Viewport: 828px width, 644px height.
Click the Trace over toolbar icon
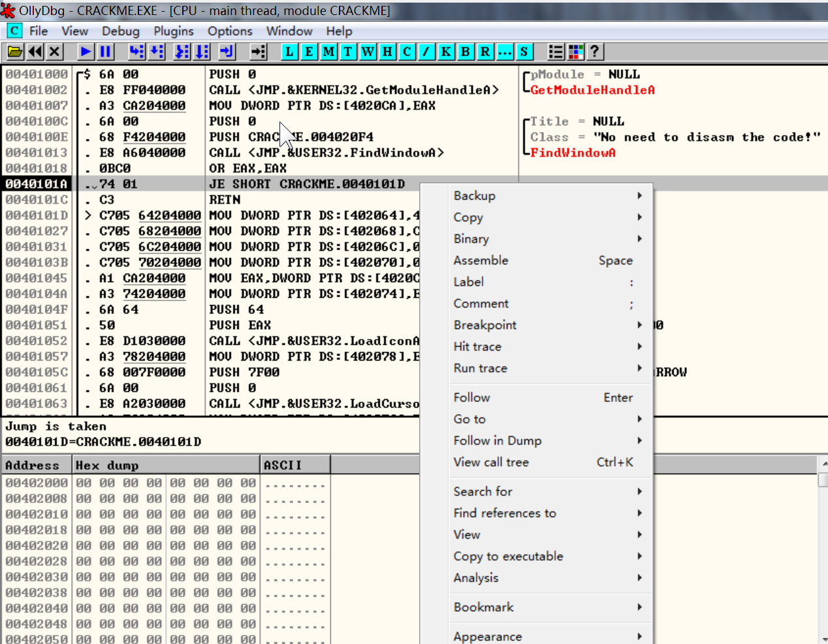202,52
